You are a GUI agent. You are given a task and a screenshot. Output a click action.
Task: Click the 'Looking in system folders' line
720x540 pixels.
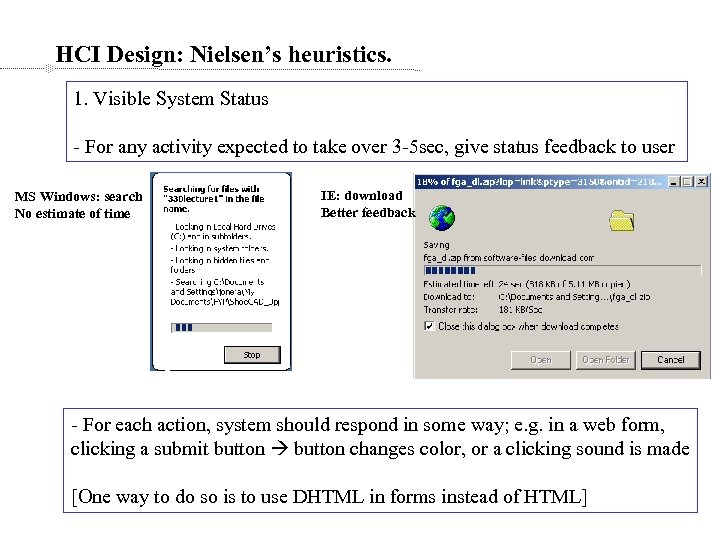tap(219, 248)
